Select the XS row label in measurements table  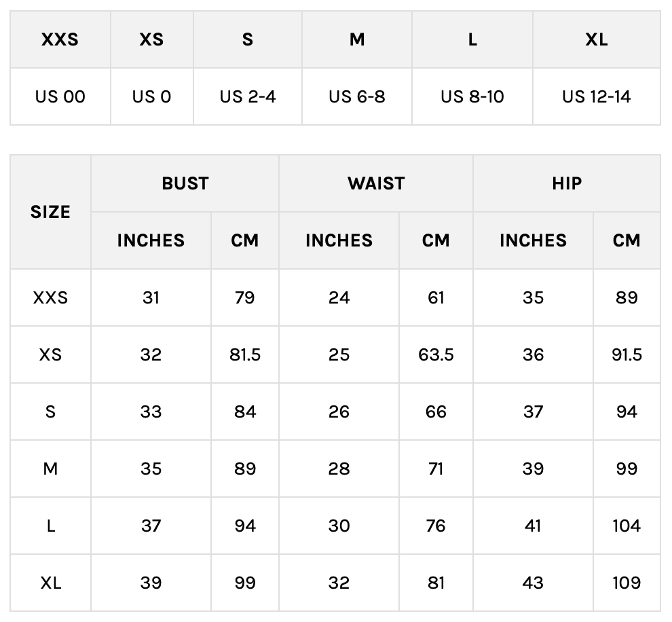coord(50,354)
